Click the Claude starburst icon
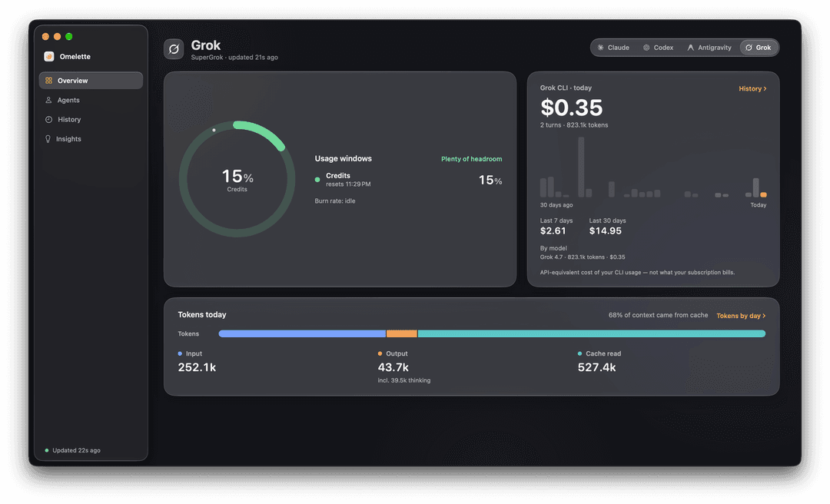This screenshot has width=830, height=504. [601, 48]
